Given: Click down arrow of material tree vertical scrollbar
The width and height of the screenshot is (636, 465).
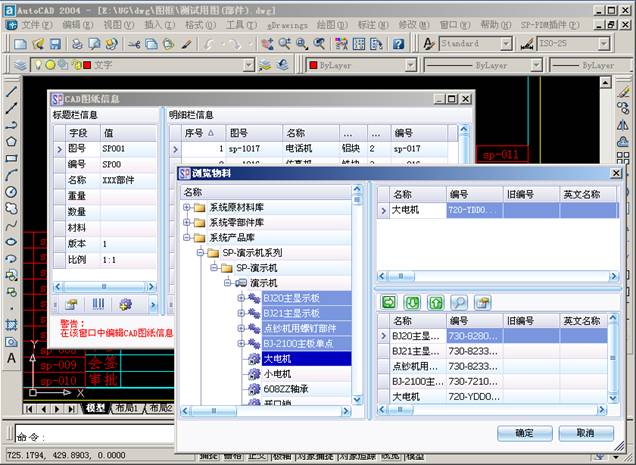Looking at the screenshot, I should coord(357,400).
